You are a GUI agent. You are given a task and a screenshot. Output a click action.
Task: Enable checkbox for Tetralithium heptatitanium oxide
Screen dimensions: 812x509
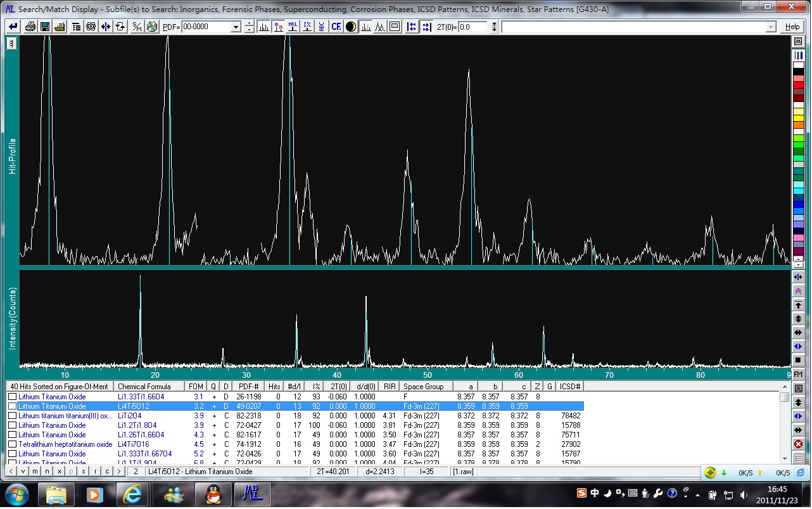(12, 444)
